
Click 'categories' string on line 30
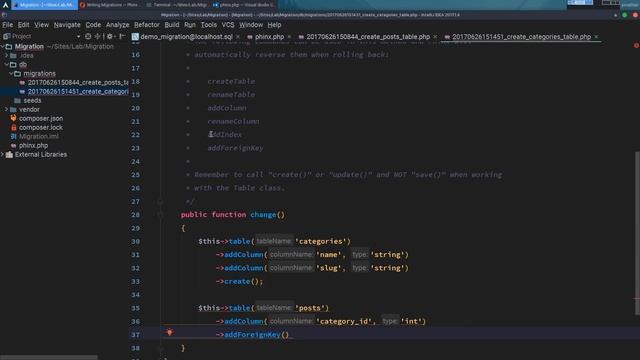tap(322, 241)
